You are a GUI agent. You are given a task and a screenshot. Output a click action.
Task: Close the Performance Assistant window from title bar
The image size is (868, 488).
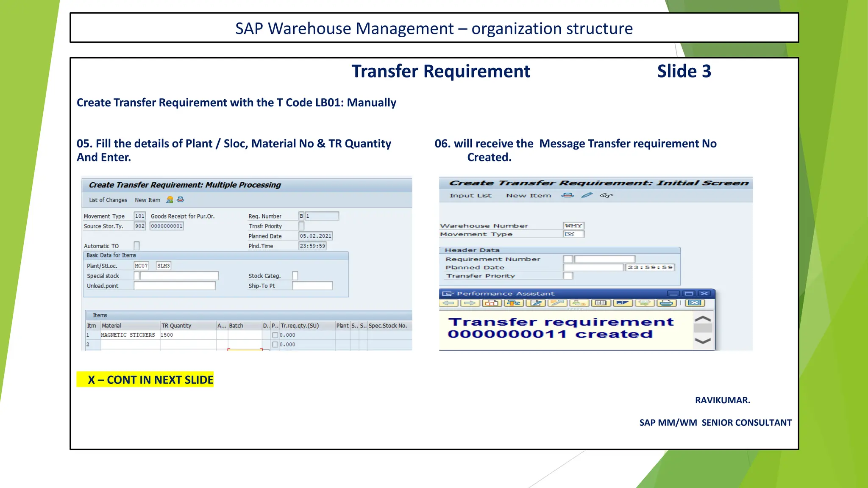coord(704,294)
